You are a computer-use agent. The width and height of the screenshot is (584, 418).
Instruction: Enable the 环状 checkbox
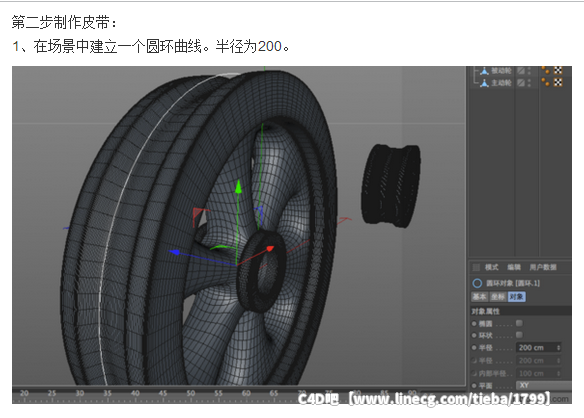coord(519,335)
